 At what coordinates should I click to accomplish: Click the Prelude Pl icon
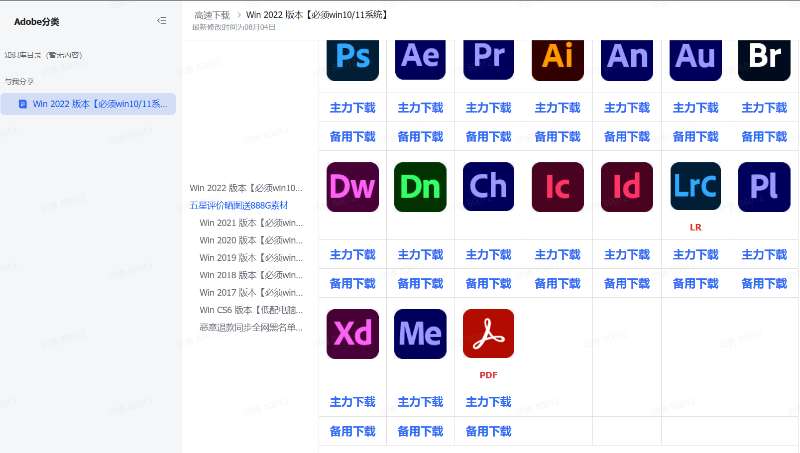(764, 187)
